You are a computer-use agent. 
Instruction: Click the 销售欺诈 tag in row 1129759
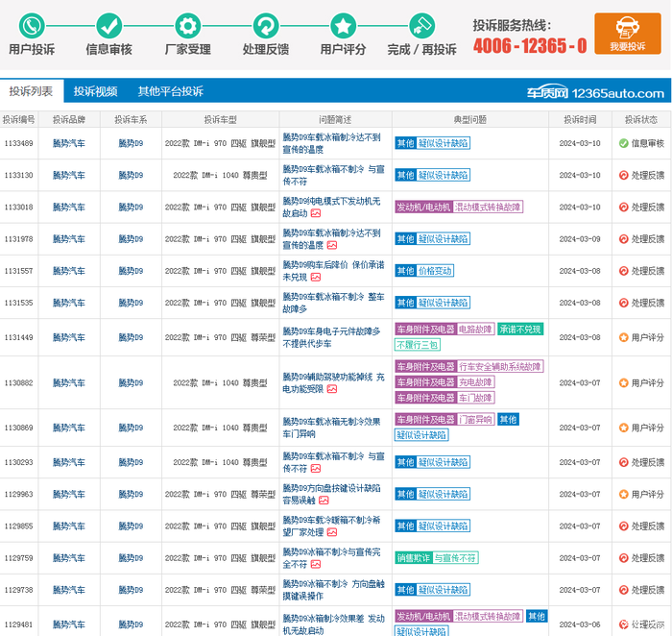point(411,558)
